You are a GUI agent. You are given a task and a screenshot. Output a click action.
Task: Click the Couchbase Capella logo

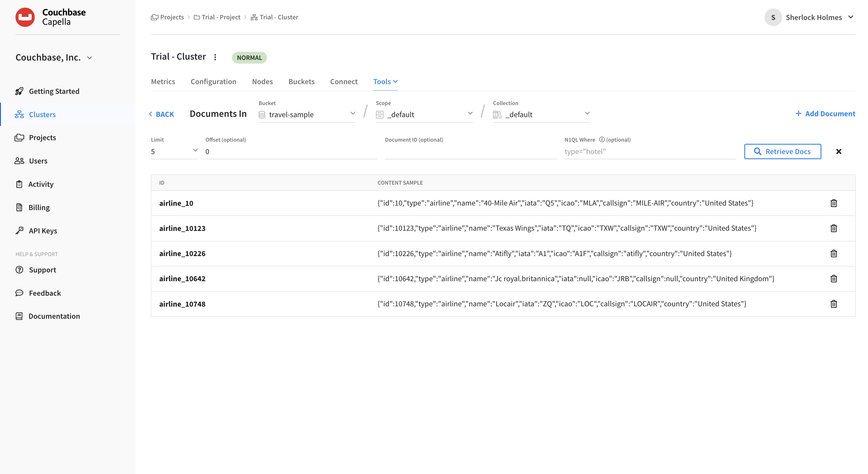pyautogui.click(x=51, y=17)
